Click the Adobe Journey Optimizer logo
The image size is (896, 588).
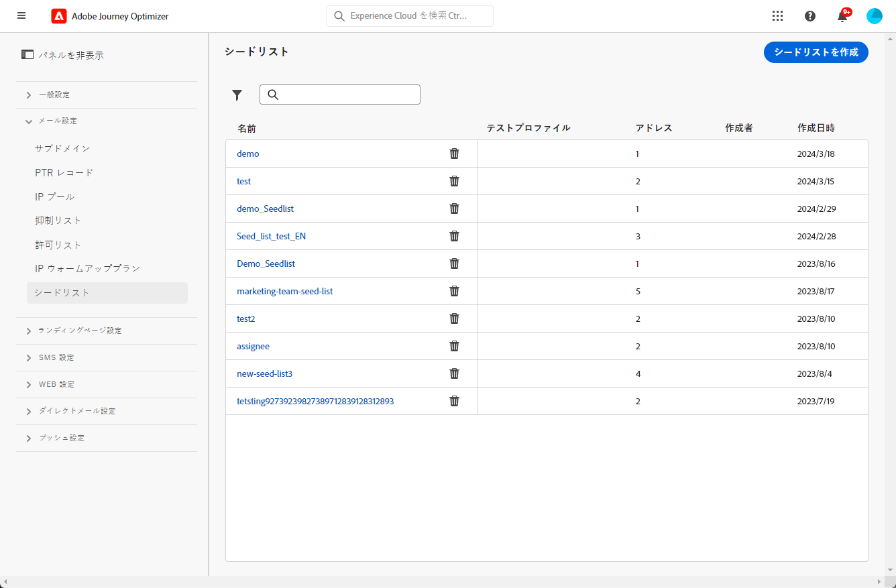(x=59, y=16)
